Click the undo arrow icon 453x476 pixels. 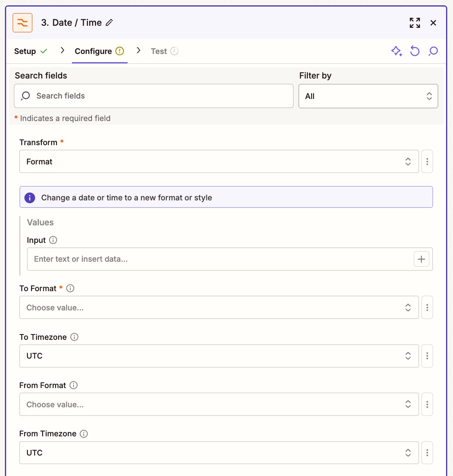(x=415, y=51)
